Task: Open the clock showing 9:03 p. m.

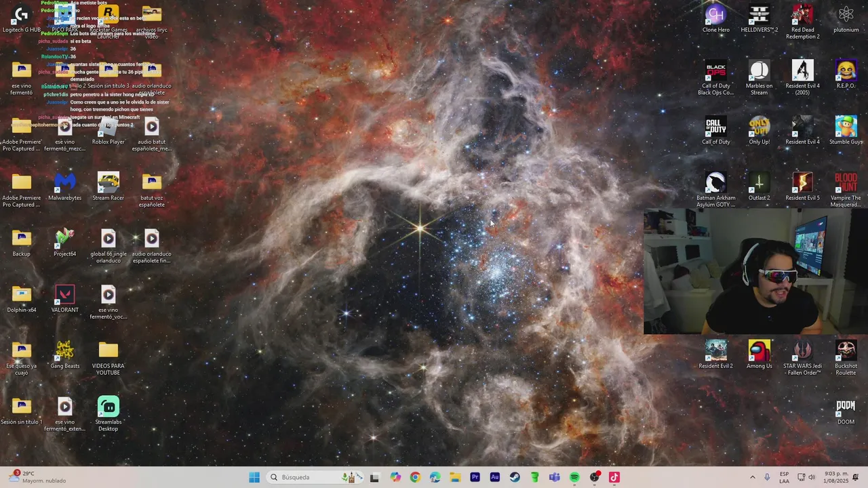Action: (835, 477)
